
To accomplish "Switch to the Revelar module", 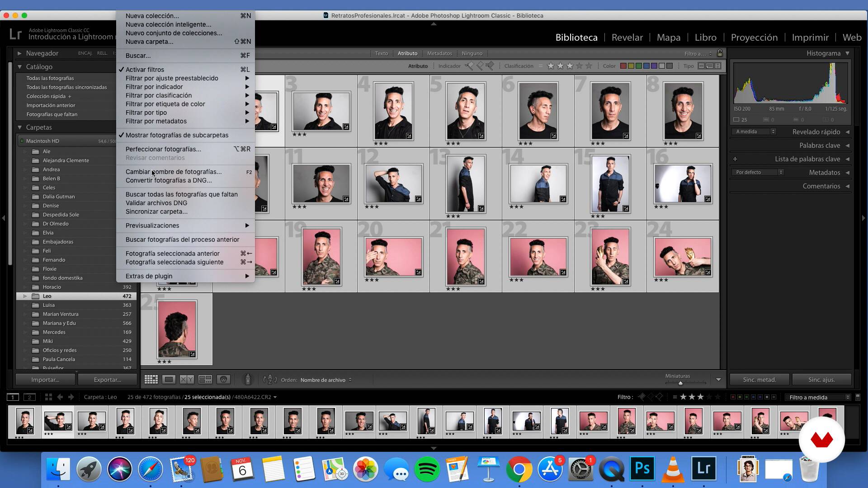I will point(627,38).
